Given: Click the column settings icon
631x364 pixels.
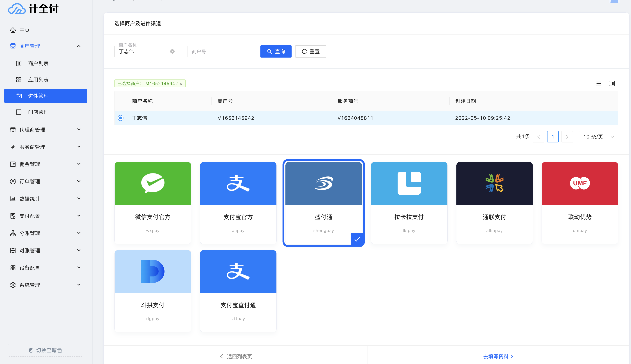Looking at the screenshot, I should [612, 83].
